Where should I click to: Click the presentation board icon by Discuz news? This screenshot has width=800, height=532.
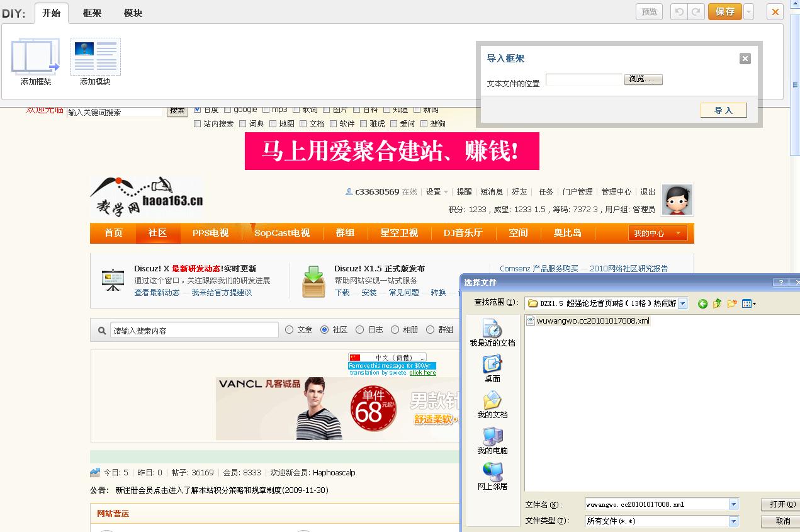point(113,280)
